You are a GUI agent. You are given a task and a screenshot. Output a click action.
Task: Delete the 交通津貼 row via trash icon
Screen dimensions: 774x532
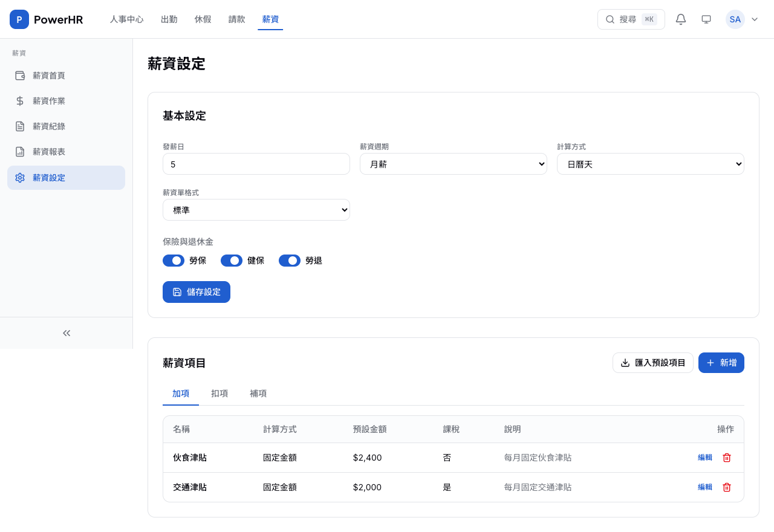coord(727,487)
